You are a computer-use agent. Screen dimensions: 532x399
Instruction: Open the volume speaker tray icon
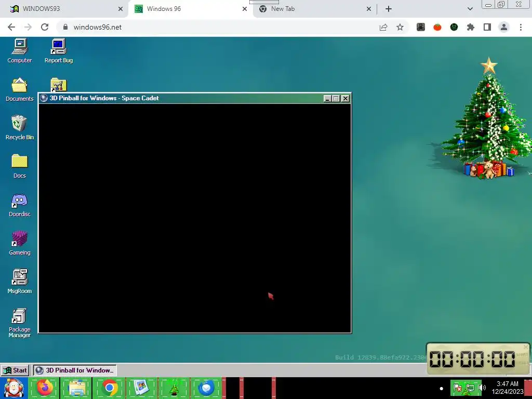[x=482, y=388]
